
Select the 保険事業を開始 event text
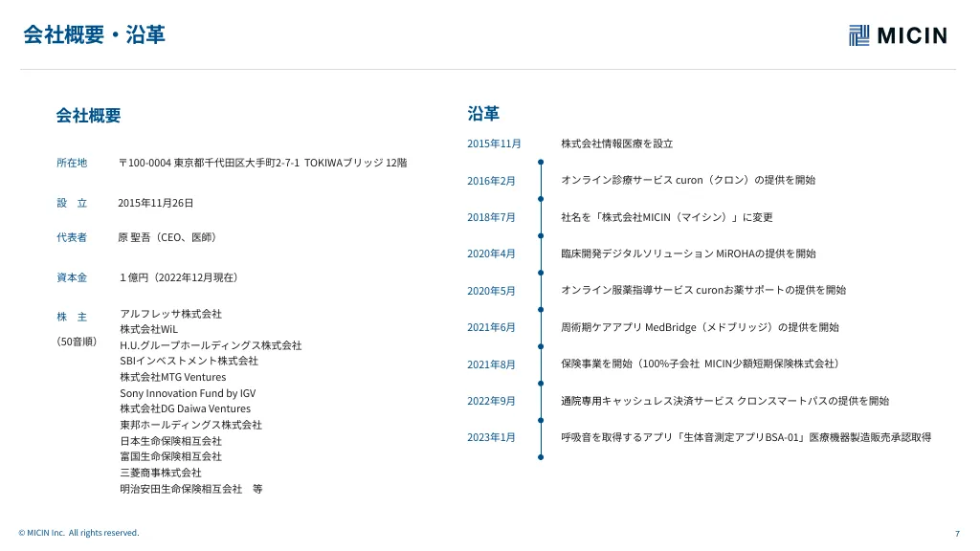[x=700, y=364]
